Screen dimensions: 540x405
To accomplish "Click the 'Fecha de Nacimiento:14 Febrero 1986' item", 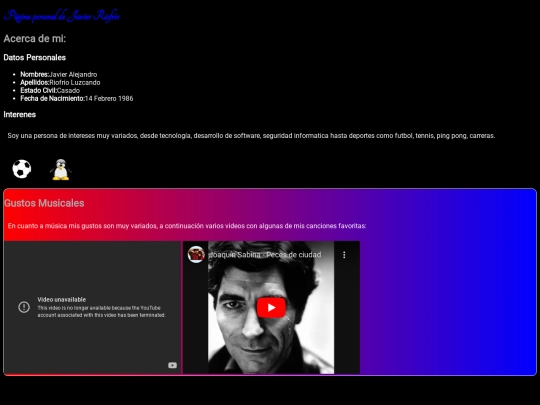I will pyautogui.click(x=76, y=98).
